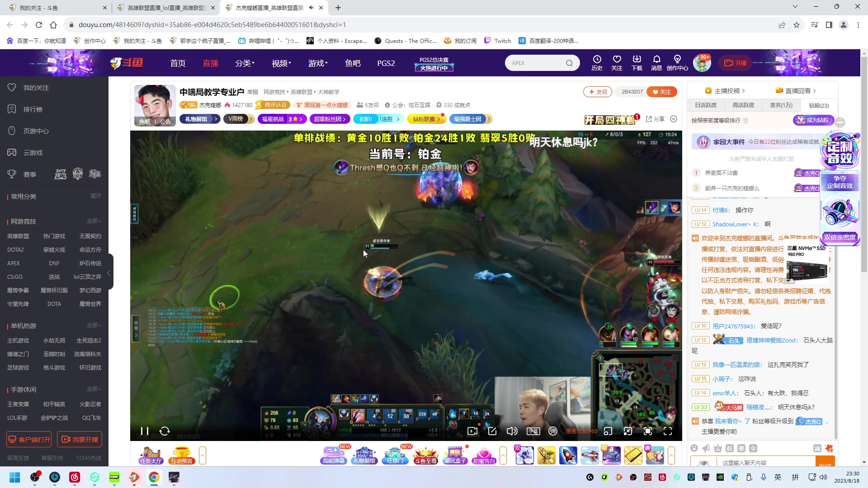This screenshot has width=868, height=488.
Task: Open the 礼物展馆 badge
Action: coord(200,119)
